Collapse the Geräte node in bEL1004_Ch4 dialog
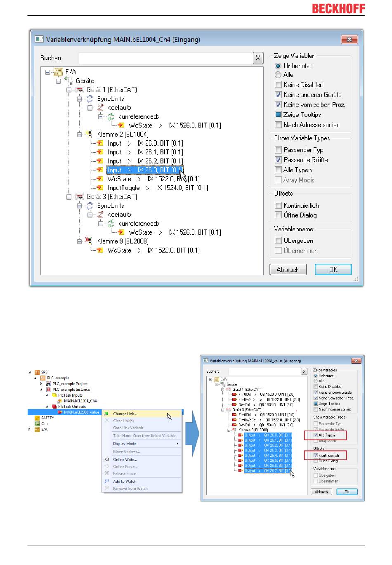Viewport: 392px width, 565px height. pos(59,81)
